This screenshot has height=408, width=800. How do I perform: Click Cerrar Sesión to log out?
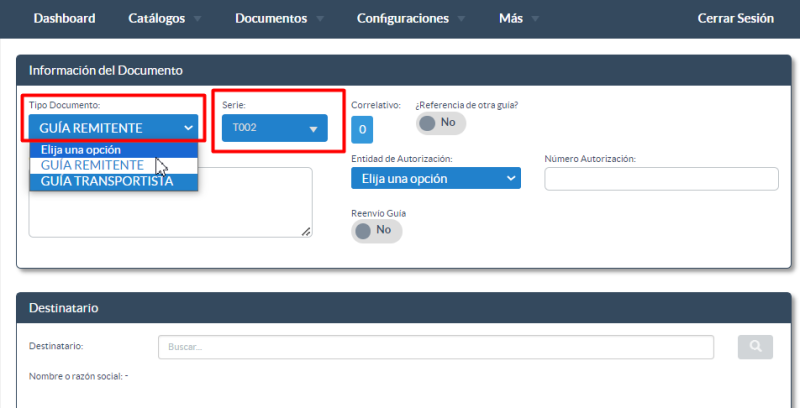pyautogui.click(x=735, y=19)
